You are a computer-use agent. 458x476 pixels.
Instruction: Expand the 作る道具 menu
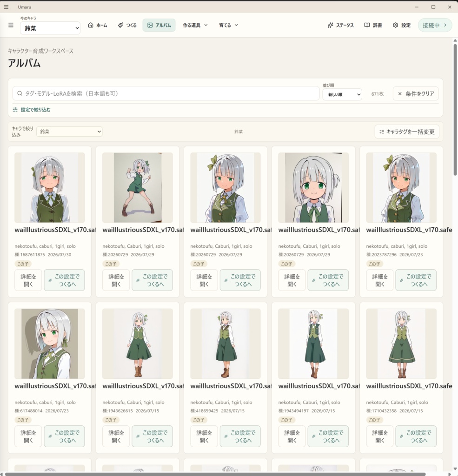point(195,25)
